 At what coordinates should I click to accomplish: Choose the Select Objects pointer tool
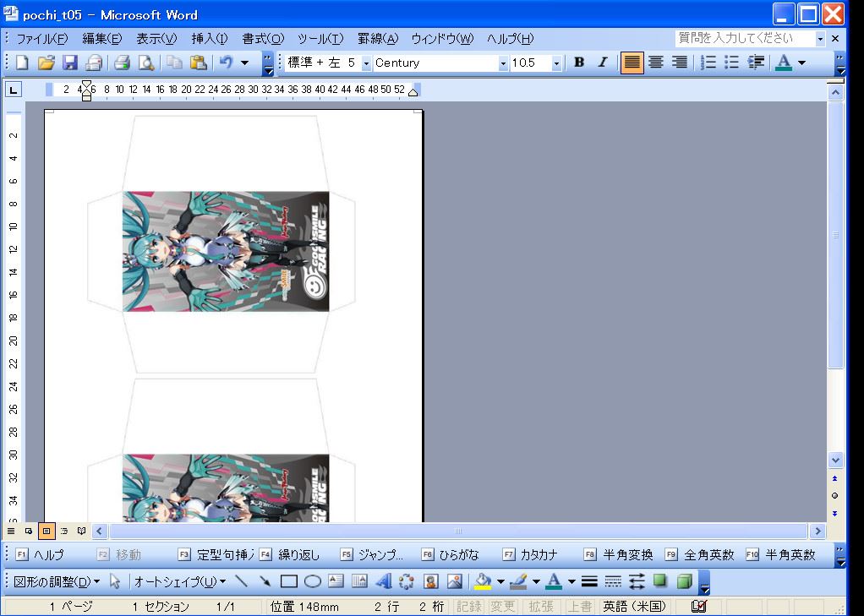click(x=115, y=581)
